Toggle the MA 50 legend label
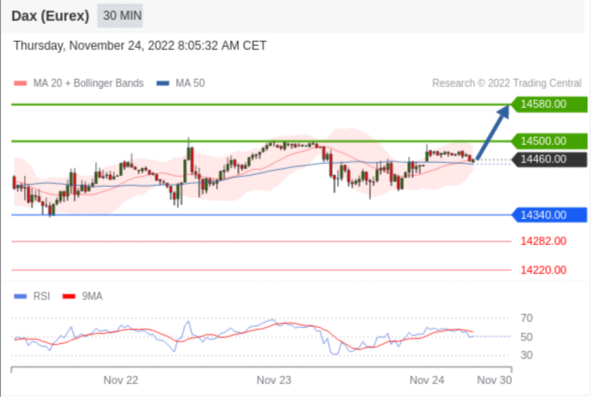Image resolution: width=592 pixels, height=397 pixels. click(190, 83)
